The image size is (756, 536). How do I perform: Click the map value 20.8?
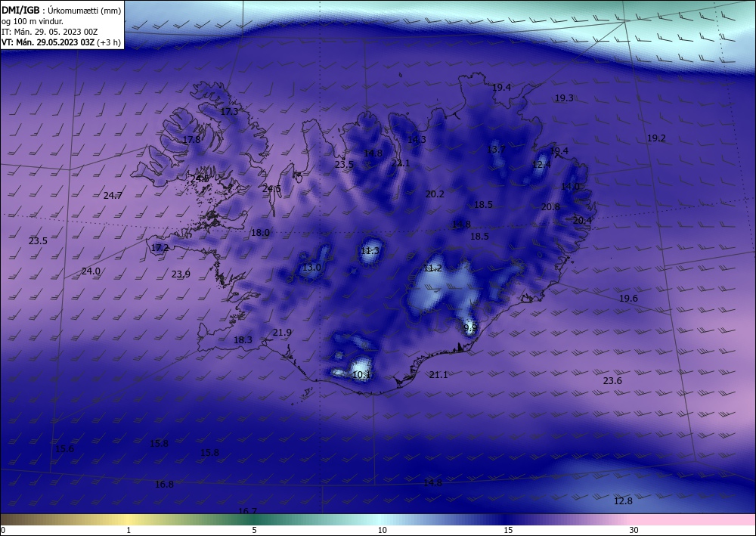(550, 207)
